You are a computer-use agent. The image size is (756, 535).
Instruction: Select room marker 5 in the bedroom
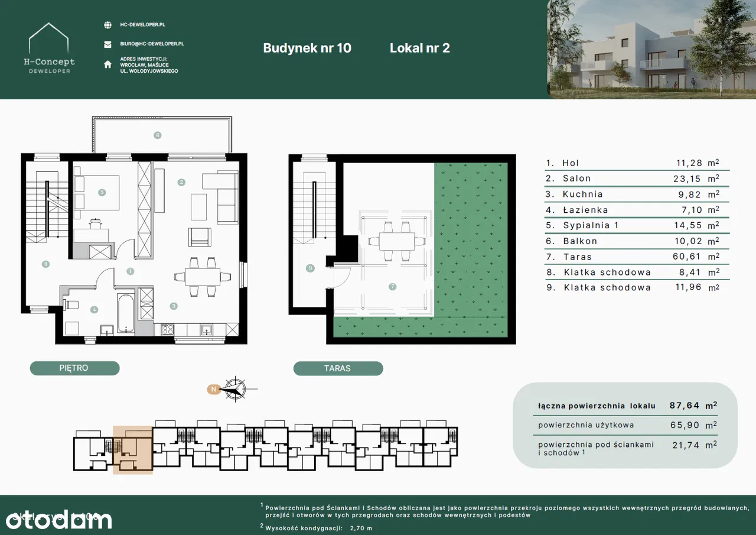102,192
